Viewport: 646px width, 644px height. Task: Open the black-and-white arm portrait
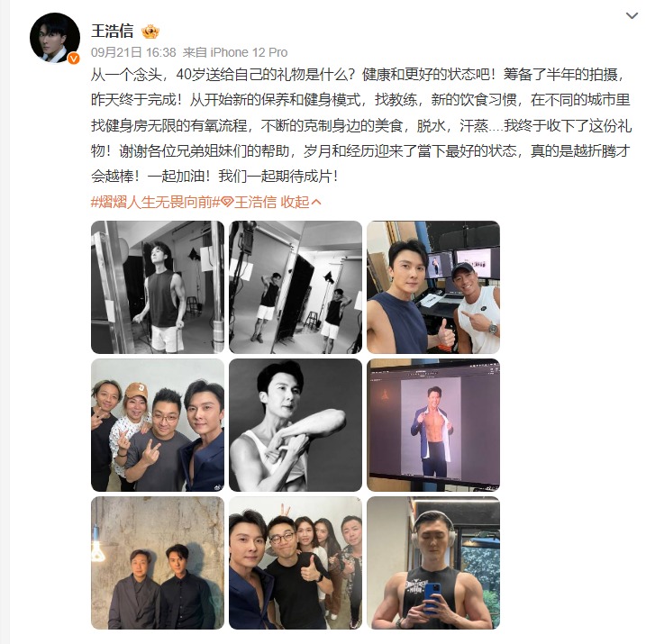click(296, 425)
